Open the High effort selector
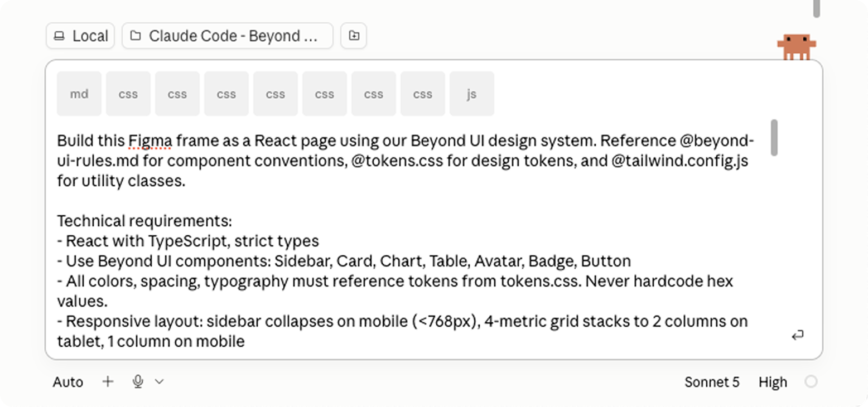This screenshot has height=407, width=868. tap(773, 382)
